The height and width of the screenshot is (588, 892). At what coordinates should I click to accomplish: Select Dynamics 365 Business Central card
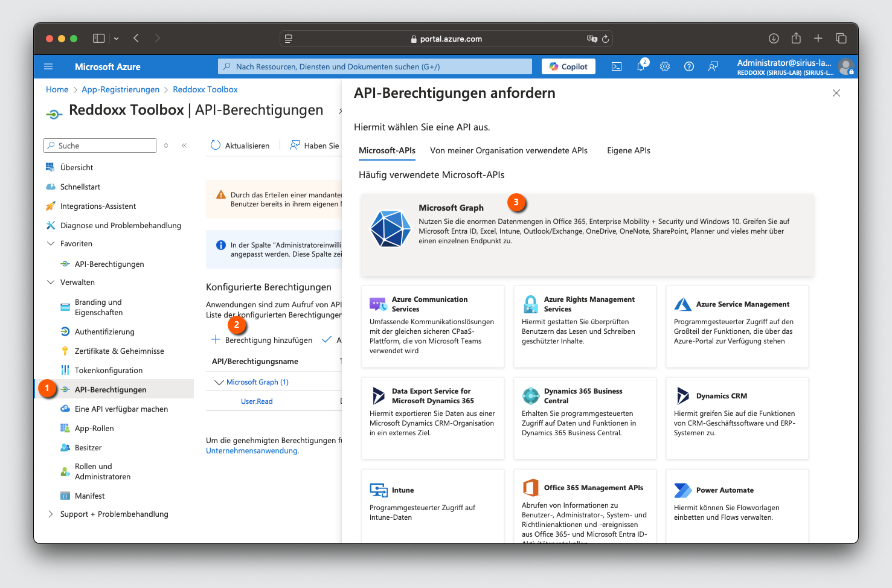[585, 418]
